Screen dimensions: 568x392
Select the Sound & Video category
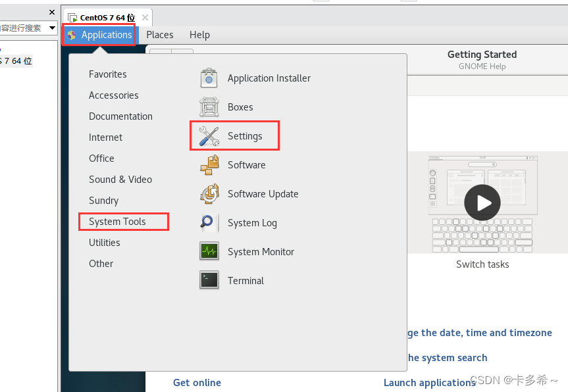pos(120,179)
